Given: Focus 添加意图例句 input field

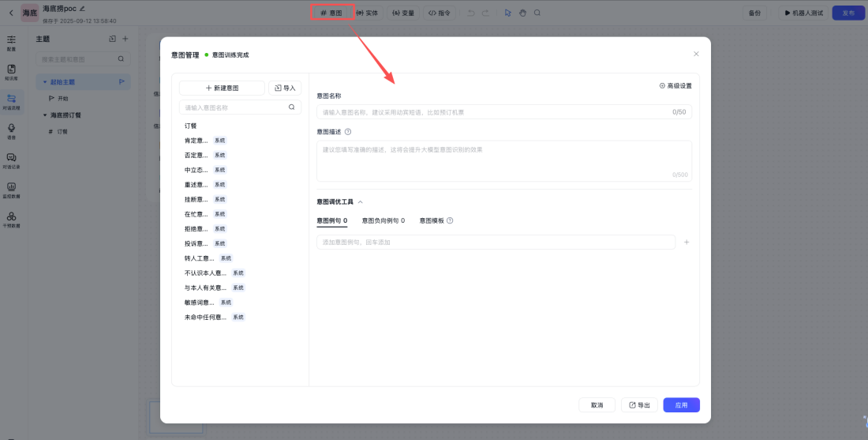Looking at the screenshot, I should [x=496, y=243].
